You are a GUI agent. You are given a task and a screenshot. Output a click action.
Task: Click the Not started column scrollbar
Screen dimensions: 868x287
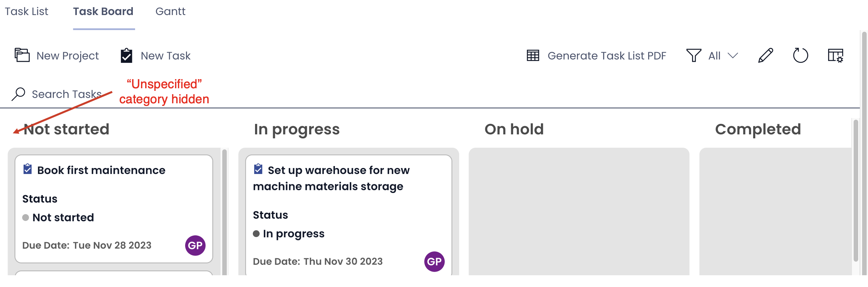click(x=224, y=212)
